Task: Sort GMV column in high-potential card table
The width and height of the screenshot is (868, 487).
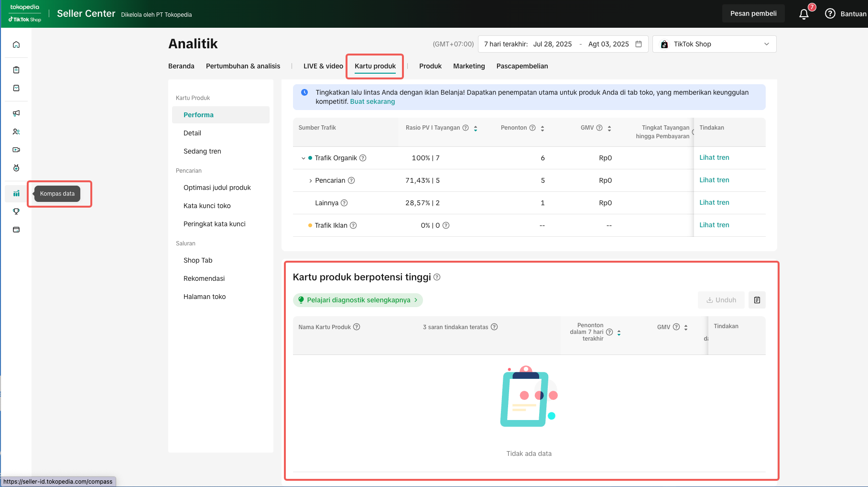Action: tap(686, 328)
